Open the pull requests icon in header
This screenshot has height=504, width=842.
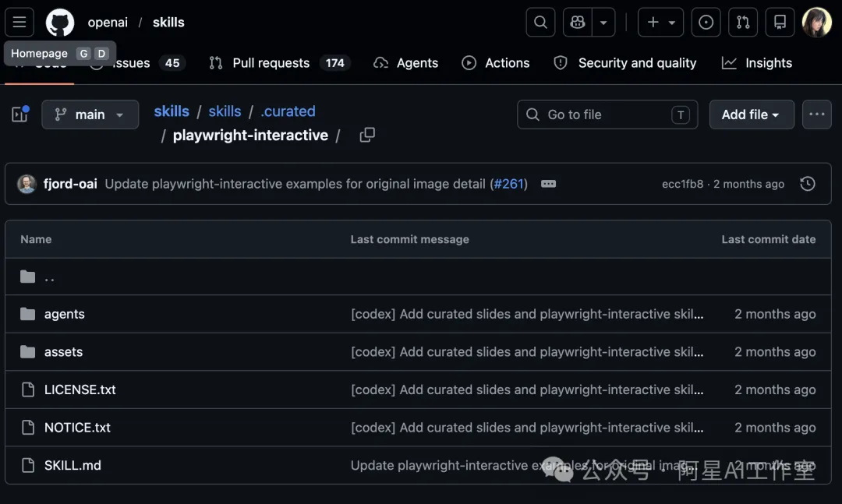point(743,22)
